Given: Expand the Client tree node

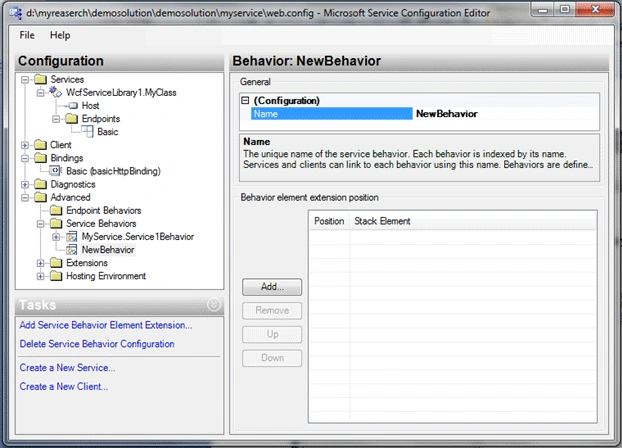Looking at the screenshot, I should [25, 145].
